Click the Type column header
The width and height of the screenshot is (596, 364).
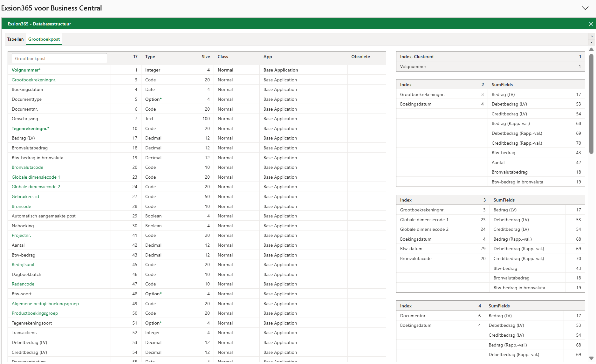150,57
